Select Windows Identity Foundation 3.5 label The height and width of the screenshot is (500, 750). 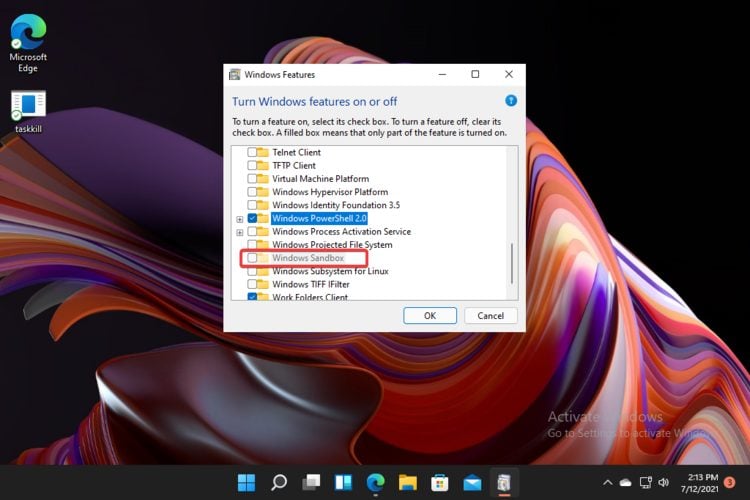pyautogui.click(x=336, y=205)
